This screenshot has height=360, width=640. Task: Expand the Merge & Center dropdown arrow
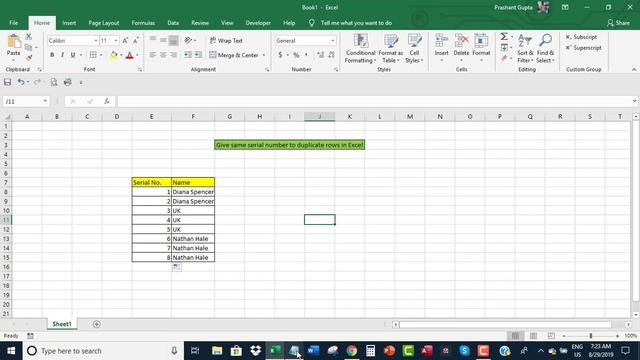(x=264, y=55)
